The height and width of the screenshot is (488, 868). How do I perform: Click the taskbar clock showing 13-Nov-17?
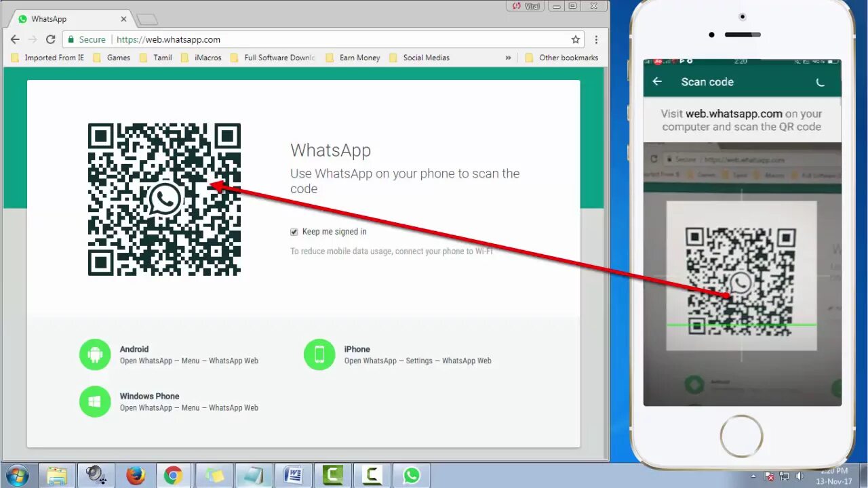coord(833,476)
